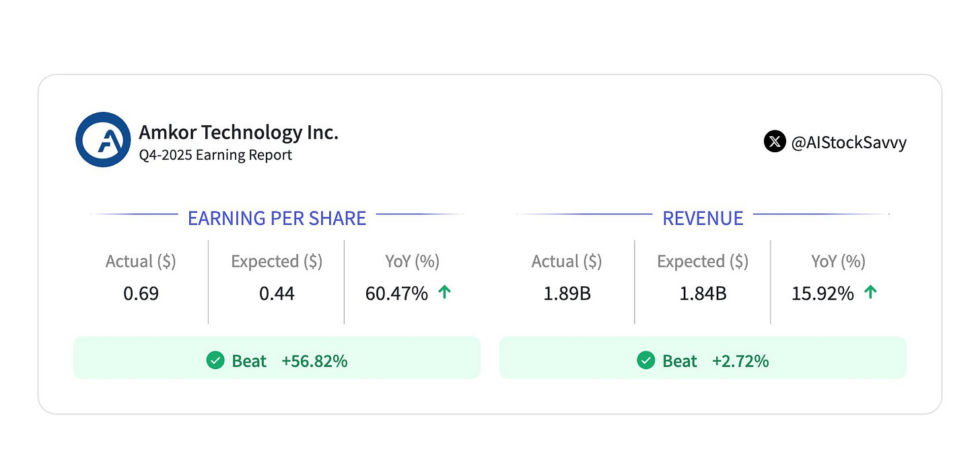Click the actual revenue value 1.89B

click(x=567, y=294)
